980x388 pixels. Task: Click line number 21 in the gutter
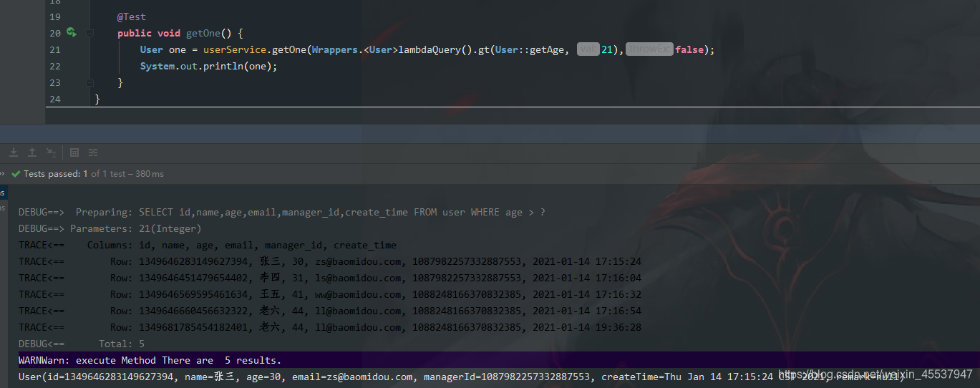[x=55, y=49]
